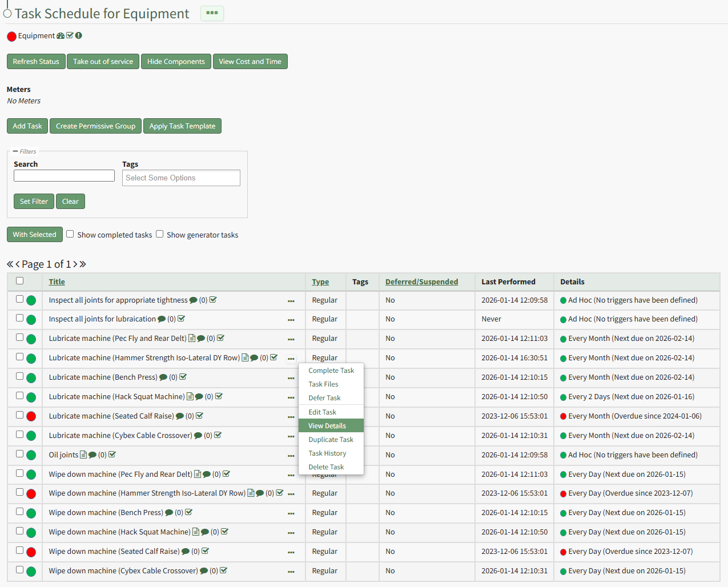This screenshot has height=587, width=728.
Task: Open file icon for Oil joints task
Action: (x=83, y=455)
